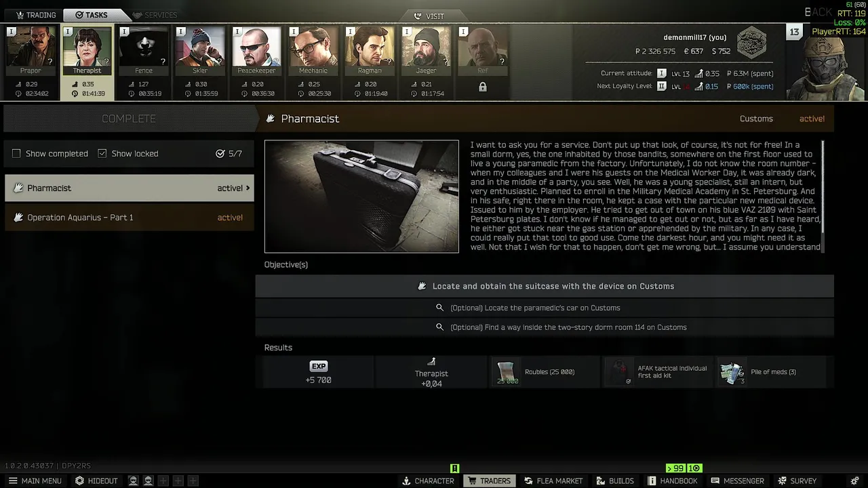Click the COMPLETE task button
Image resolution: width=868 pixels, height=488 pixels.
pos(129,119)
